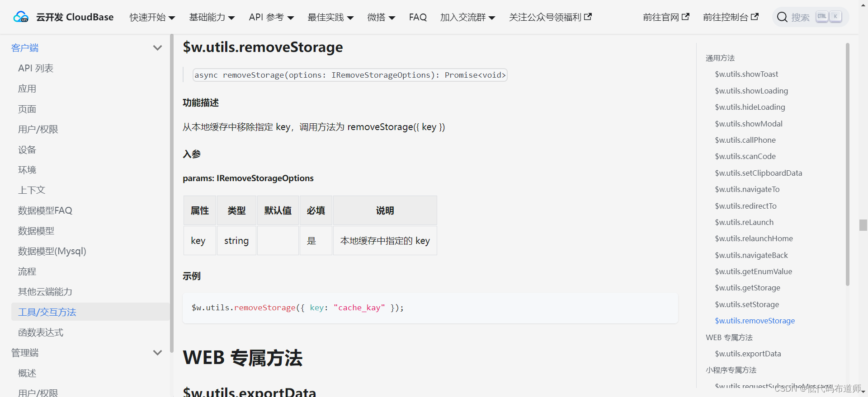Screen dimensions: 868x397
Task: Jump to $w.utils.showModal in outline
Action: pos(749,124)
